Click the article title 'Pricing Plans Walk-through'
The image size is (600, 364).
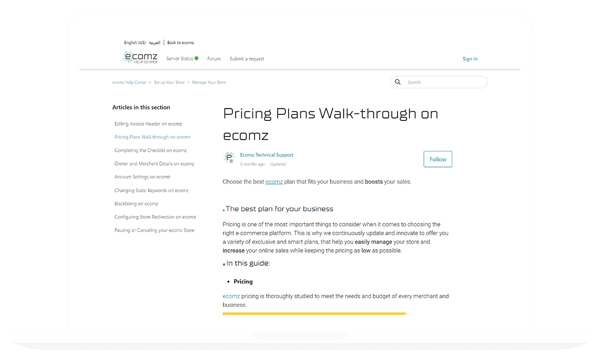click(330, 124)
